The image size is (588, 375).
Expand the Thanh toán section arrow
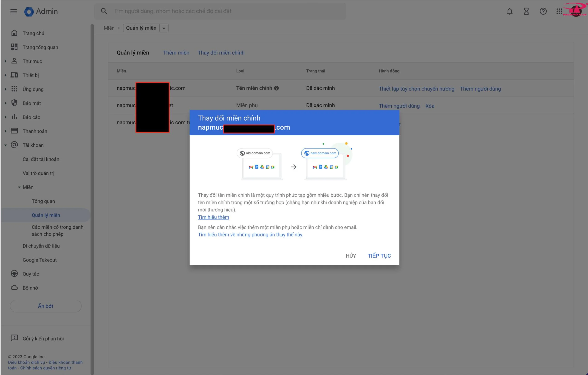coord(5,131)
